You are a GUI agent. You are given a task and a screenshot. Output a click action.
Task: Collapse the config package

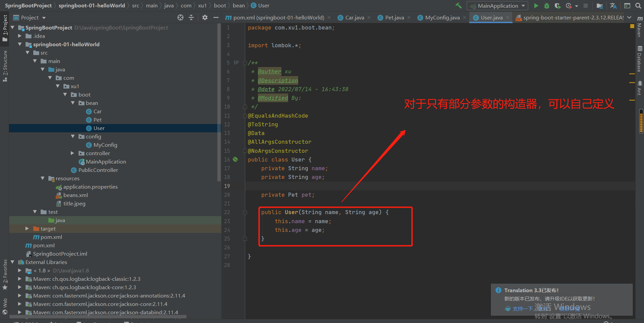point(73,136)
